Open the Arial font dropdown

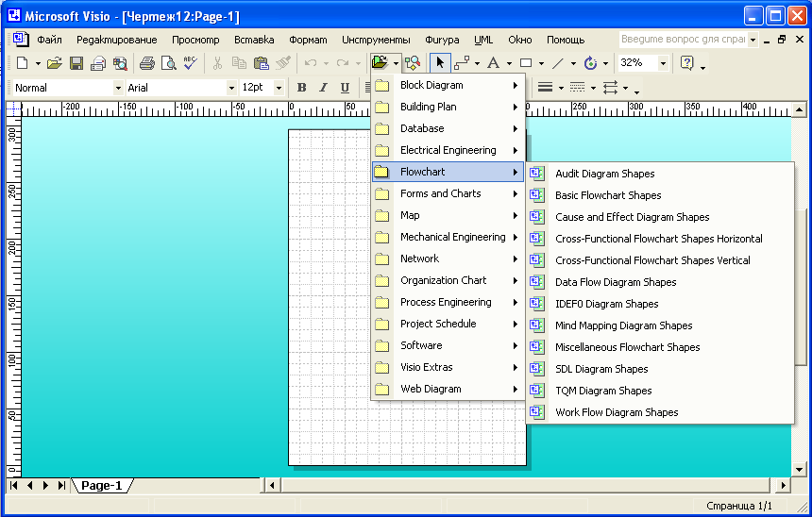(231, 88)
